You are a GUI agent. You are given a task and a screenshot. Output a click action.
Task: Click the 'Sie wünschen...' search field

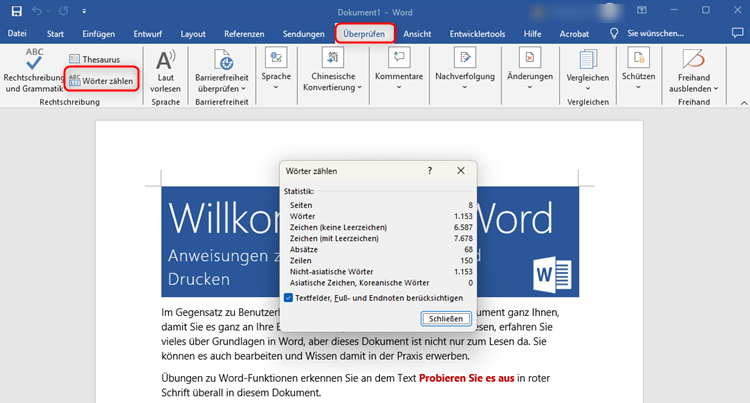tap(655, 33)
